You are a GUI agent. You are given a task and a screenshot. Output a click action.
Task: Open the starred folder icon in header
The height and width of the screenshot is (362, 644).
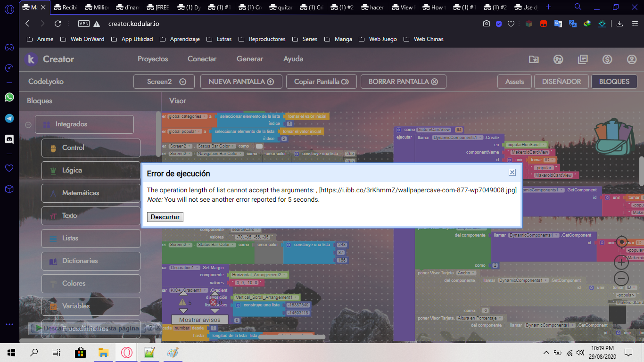(533, 59)
